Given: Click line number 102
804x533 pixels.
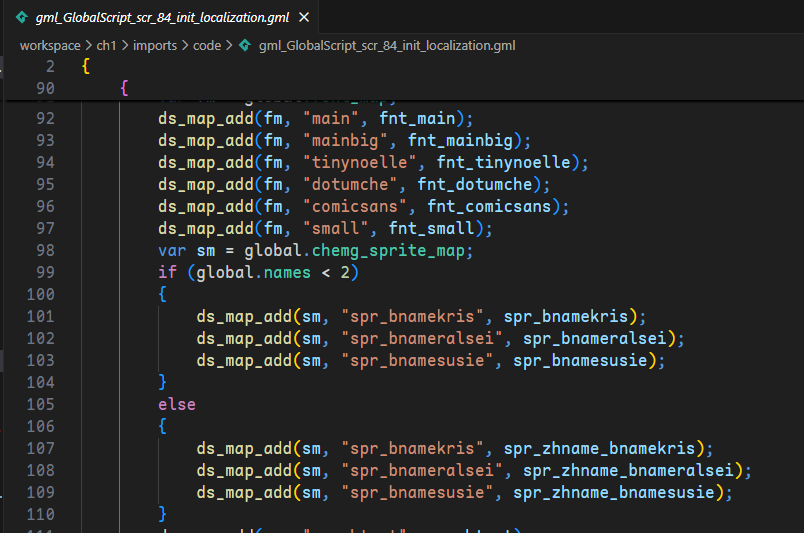Looking at the screenshot, I should [41, 339].
